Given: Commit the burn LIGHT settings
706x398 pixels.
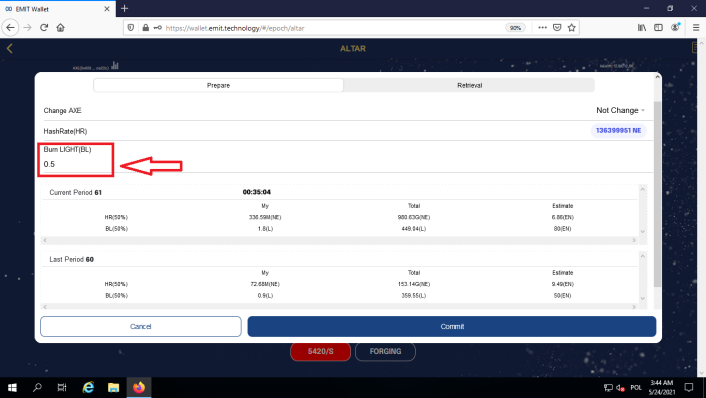Looking at the screenshot, I should pos(452,326).
